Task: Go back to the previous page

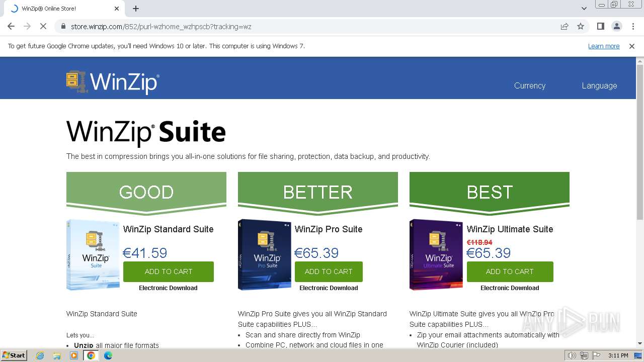Action: point(11,26)
